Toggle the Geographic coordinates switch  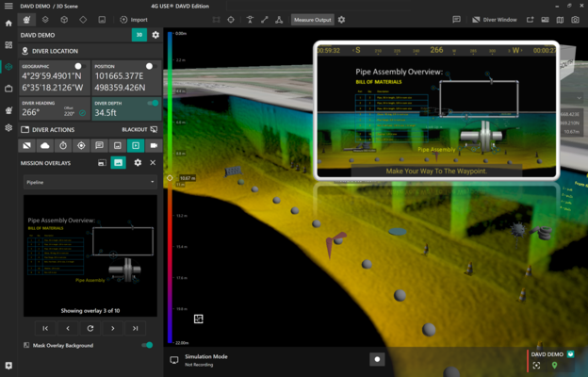coord(78,67)
